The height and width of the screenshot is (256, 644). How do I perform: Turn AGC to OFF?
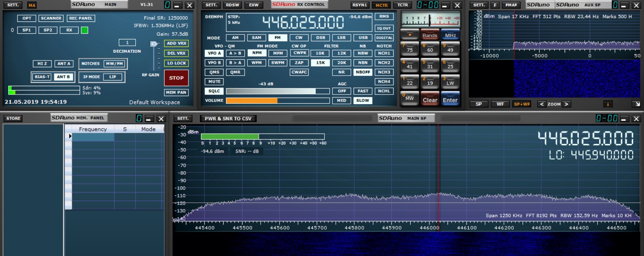pos(341,91)
